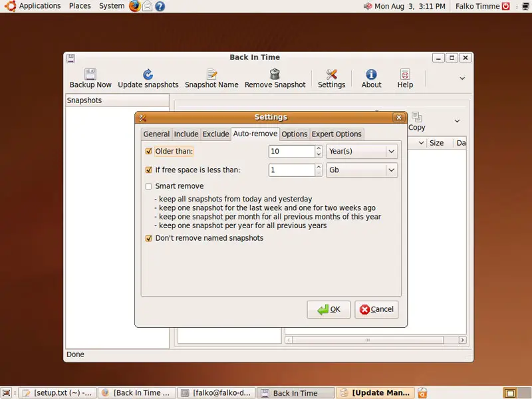Click the Falko Timme user switcher
This screenshot has width=532, height=399.
pos(477,6)
